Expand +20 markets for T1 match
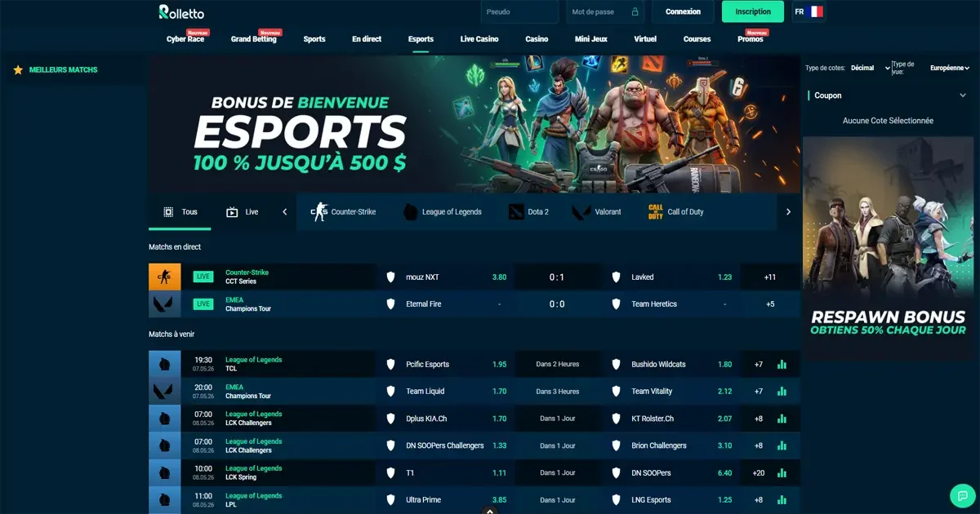Viewport: 980px width, 514px height. [x=759, y=473]
